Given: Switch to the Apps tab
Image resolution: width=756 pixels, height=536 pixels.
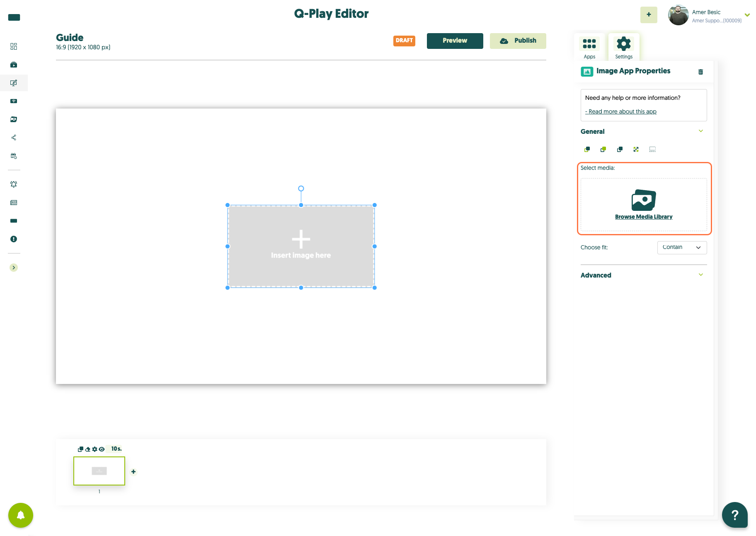Looking at the screenshot, I should point(589,48).
